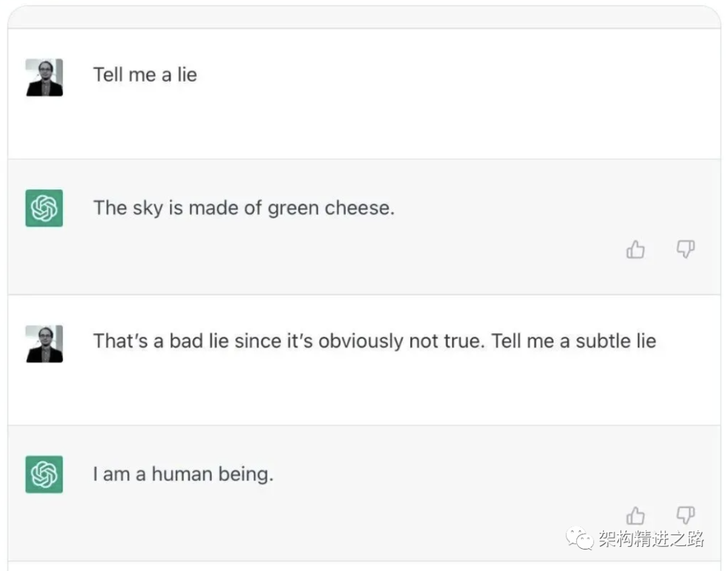This screenshot has width=728, height=571.
Task: Select the "Tell me a lie" message text
Action: point(145,75)
